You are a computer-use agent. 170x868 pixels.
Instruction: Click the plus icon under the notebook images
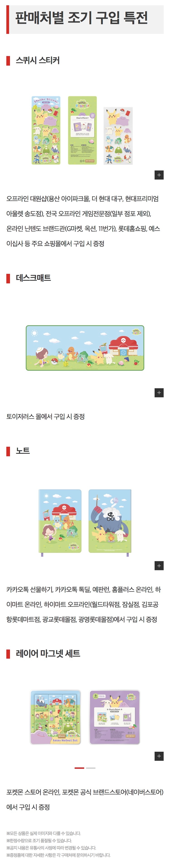click(x=159, y=566)
